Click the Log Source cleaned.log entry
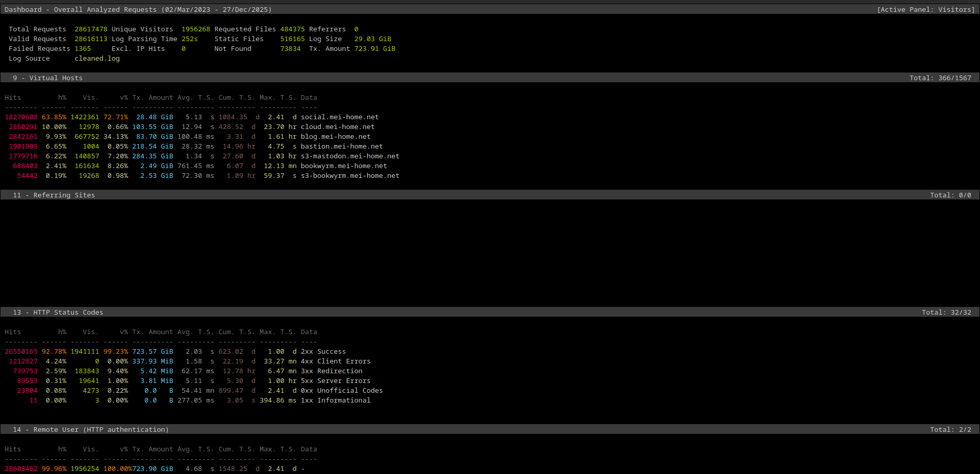Viewport: 980px width, 474px height. click(x=97, y=58)
